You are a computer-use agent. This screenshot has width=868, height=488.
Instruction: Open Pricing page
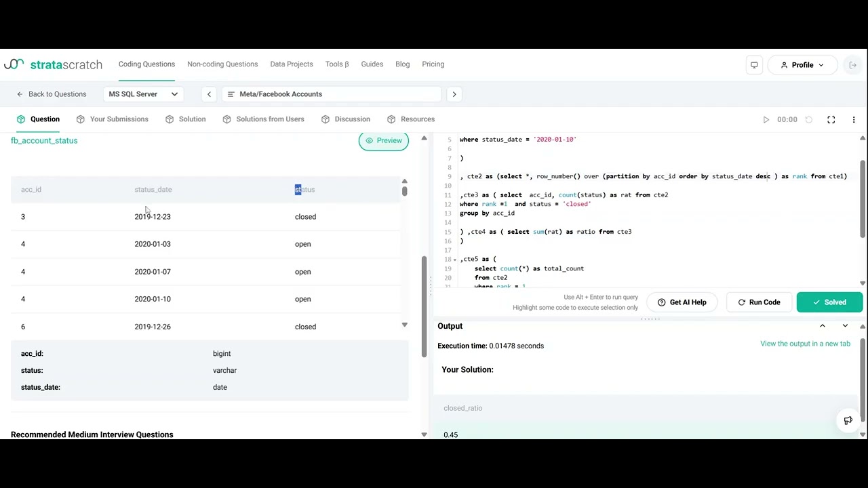click(x=433, y=64)
